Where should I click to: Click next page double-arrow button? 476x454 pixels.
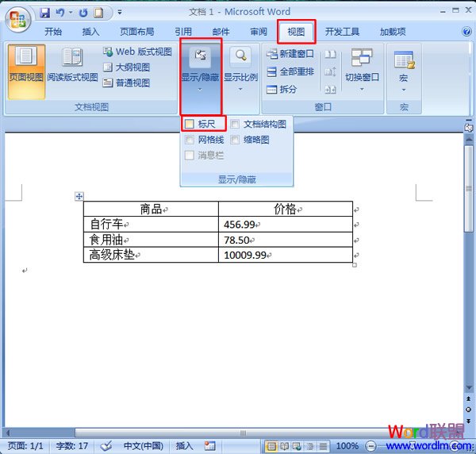(x=468, y=421)
